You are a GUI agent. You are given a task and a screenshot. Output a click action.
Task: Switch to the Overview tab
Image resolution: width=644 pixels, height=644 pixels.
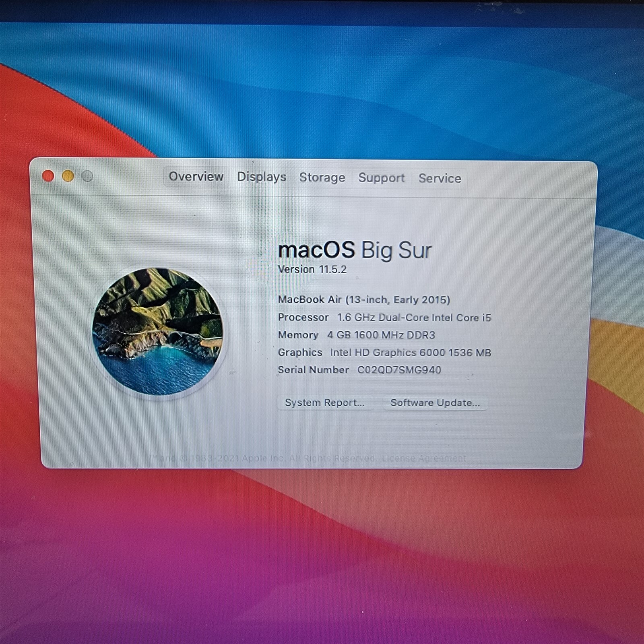pyautogui.click(x=196, y=176)
